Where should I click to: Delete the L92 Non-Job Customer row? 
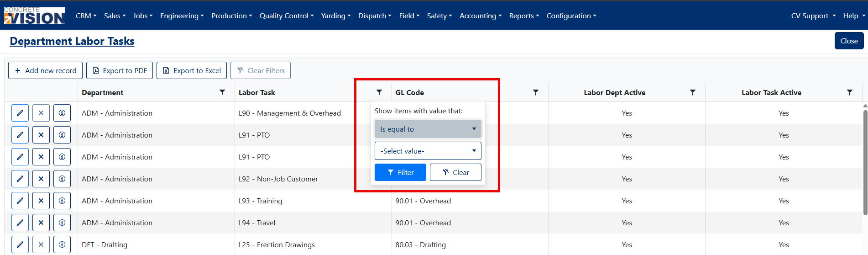pos(41,179)
